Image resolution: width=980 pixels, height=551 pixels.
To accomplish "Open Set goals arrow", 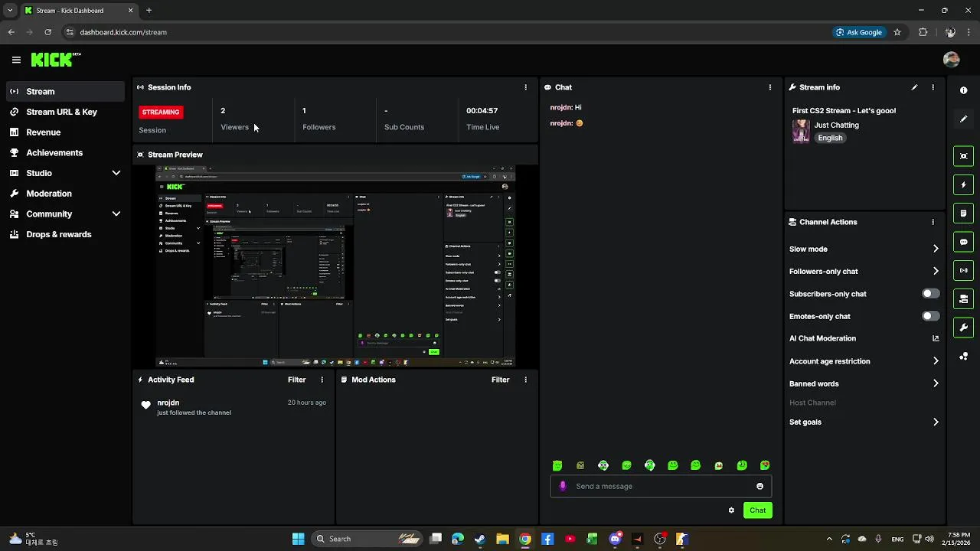I will pos(936,422).
